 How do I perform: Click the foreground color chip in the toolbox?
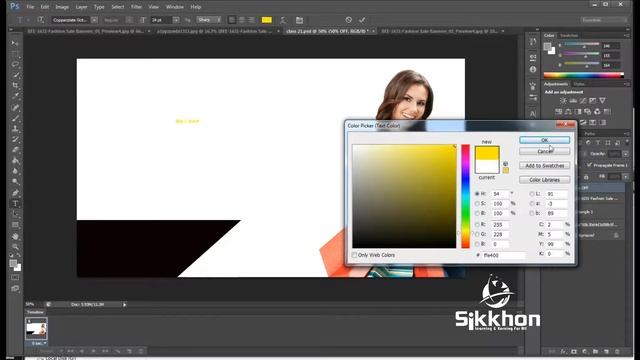(x=13, y=264)
